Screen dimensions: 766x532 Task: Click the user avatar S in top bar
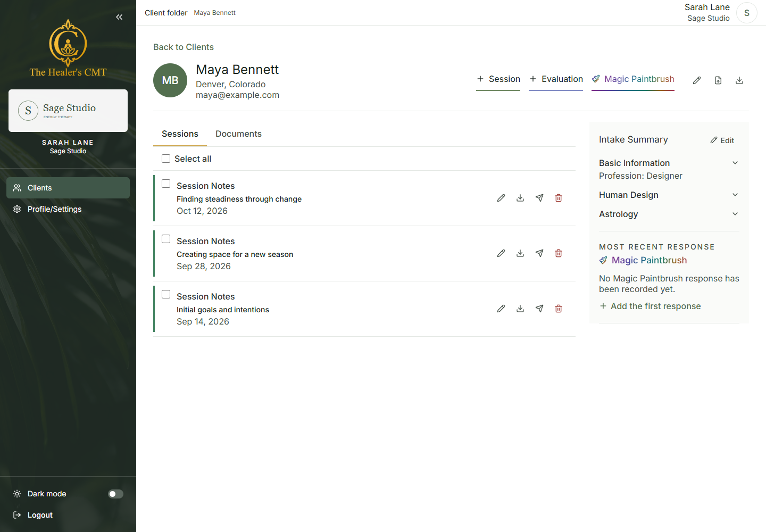(x=747, y=13)
